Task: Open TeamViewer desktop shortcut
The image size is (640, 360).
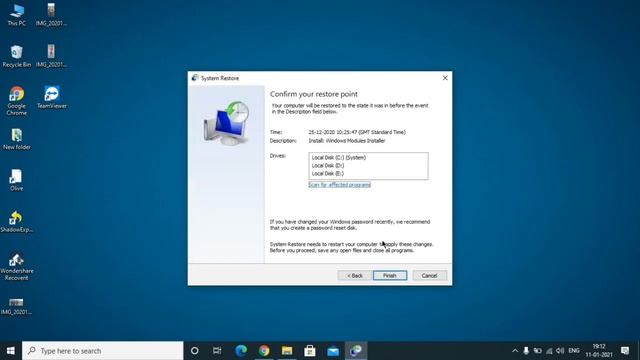Action: click(51, 97)
